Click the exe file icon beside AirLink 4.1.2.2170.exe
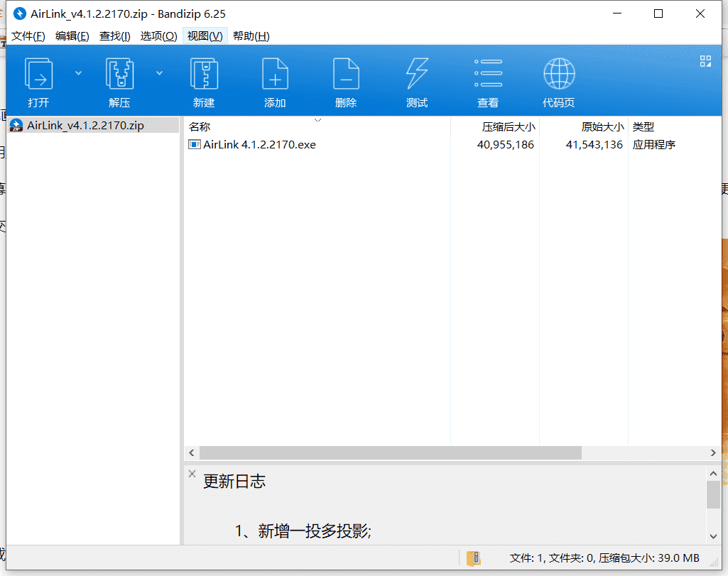The image size is (728, 576). [194, 144]
